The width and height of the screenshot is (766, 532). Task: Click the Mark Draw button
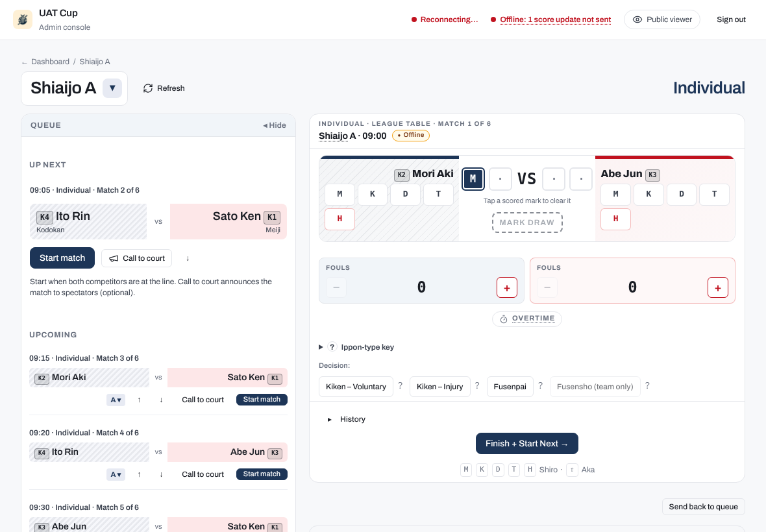527,223
